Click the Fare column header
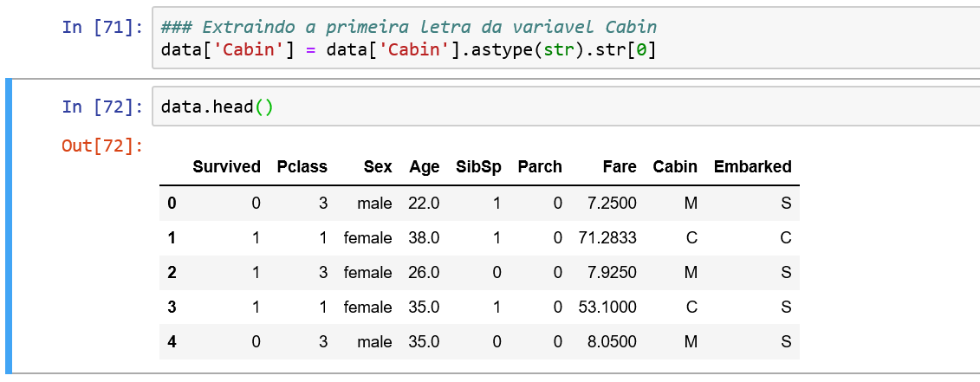The height and width of the screenshot is (382, 980). 620,166
